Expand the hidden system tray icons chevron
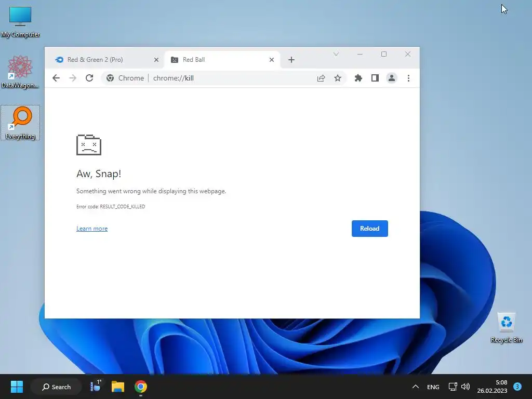Screen dimensions: 532x399 [415, 387]
